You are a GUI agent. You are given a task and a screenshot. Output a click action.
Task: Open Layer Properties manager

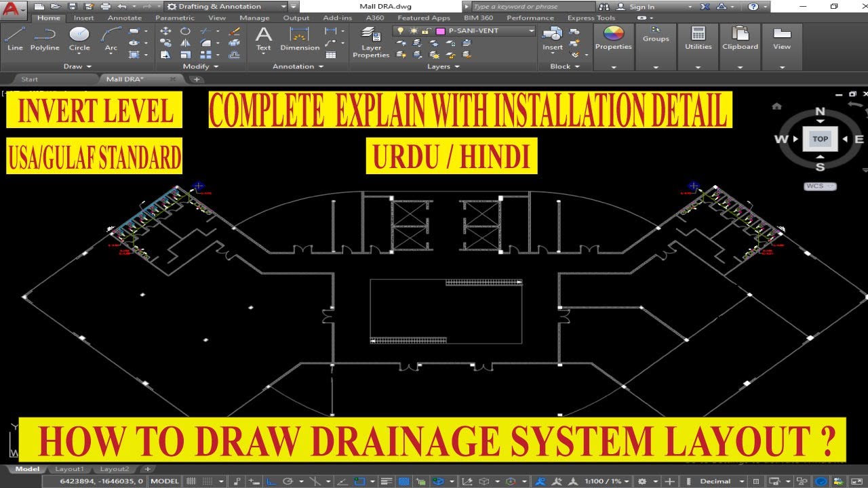[371, 42]
